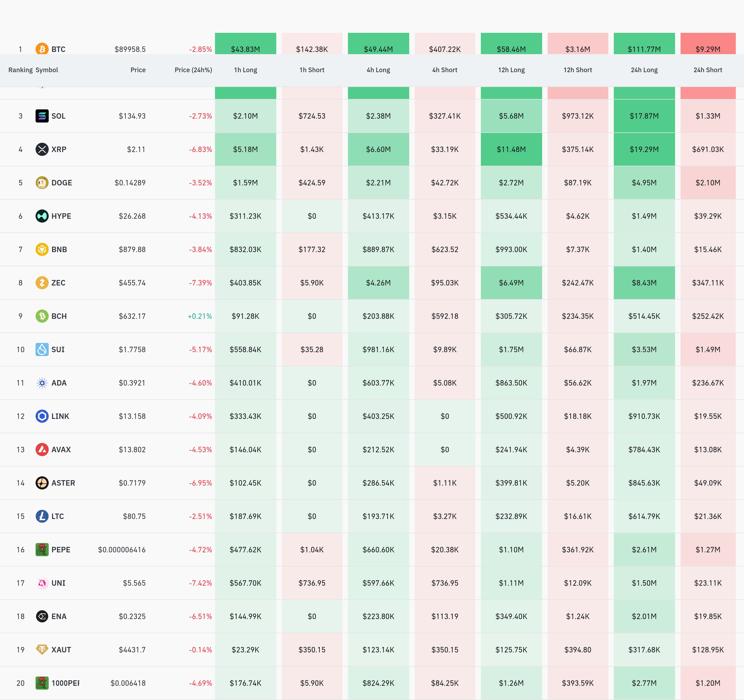Click XRP 12h Long $11.48M cell
The width and height of the screenshot is (744, 700).
tap(511, 149)
